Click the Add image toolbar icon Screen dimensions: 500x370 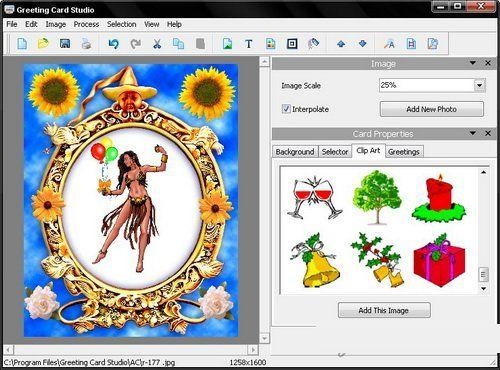[x=227, y=44]
